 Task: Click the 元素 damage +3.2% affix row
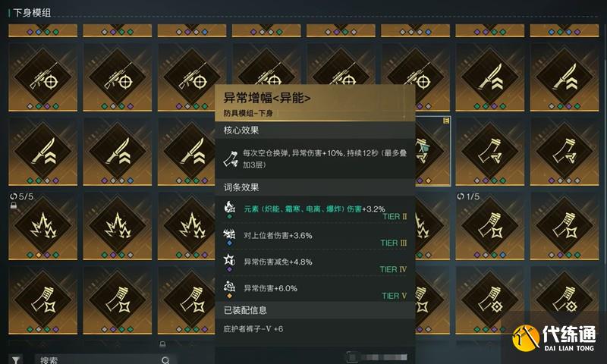(315, 212)
